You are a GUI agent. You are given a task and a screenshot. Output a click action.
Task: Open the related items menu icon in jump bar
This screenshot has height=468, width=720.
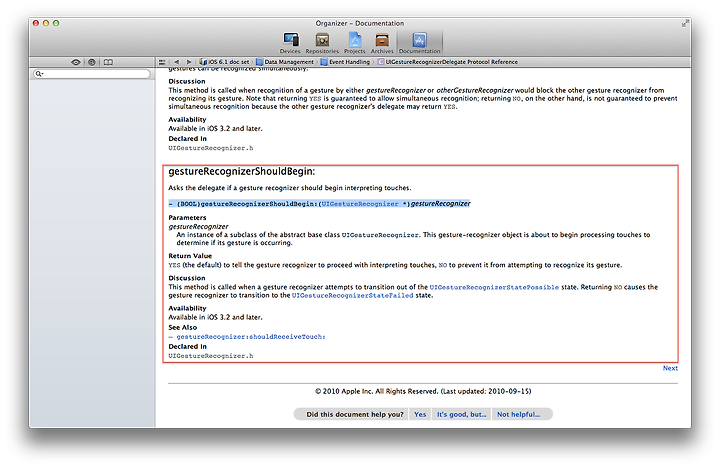pyautogui.click(x=162, y=62)
